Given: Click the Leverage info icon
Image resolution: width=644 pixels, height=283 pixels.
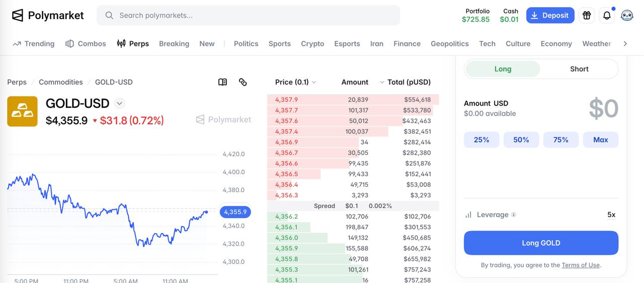Looking at the screenshot, I should [514, 215].
